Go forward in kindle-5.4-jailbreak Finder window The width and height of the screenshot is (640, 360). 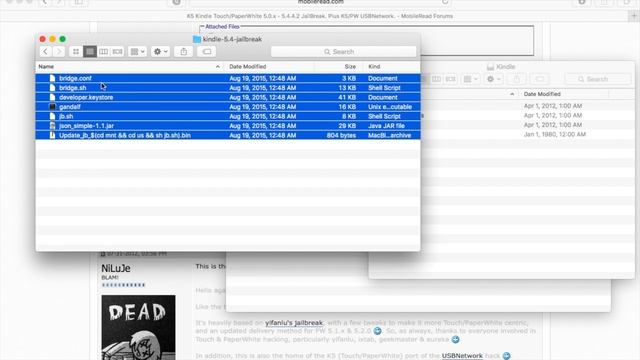pos(59,52)
